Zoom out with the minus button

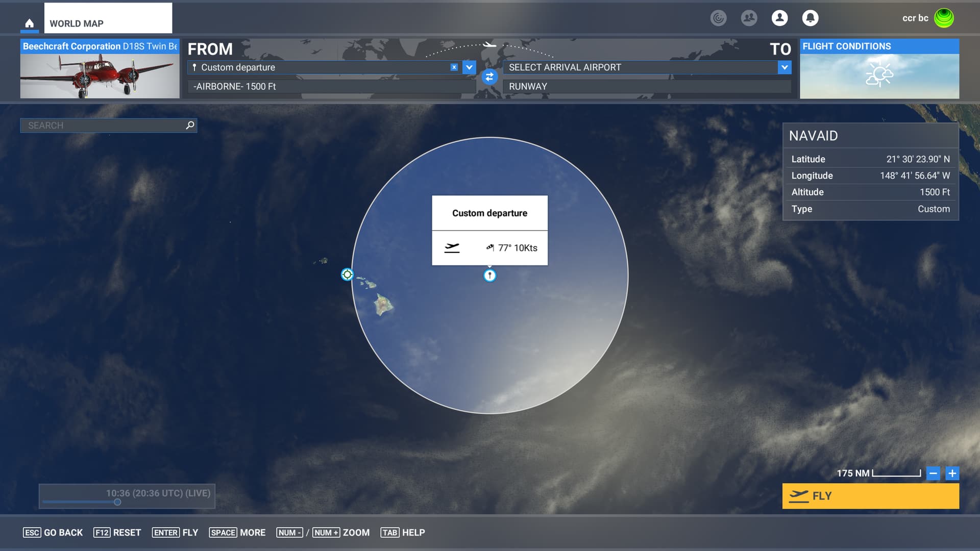pyautogui.click(x=933, y=473)
